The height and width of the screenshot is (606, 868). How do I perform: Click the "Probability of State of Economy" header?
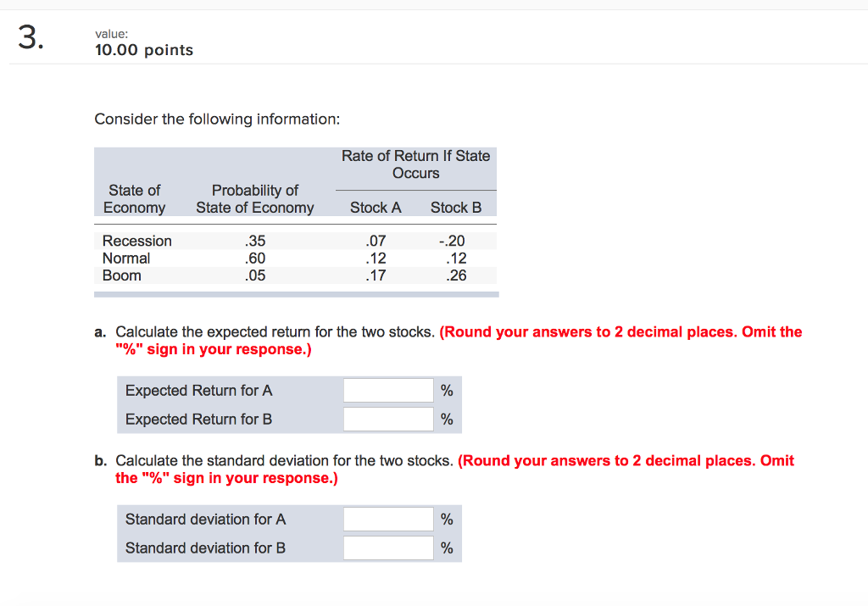point(254,199)
